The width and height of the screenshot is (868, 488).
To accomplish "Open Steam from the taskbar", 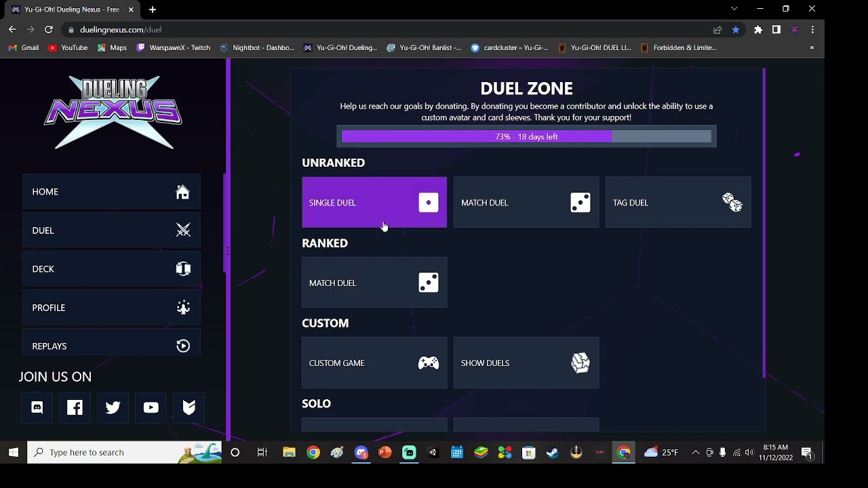I will [x=553, y=453].
